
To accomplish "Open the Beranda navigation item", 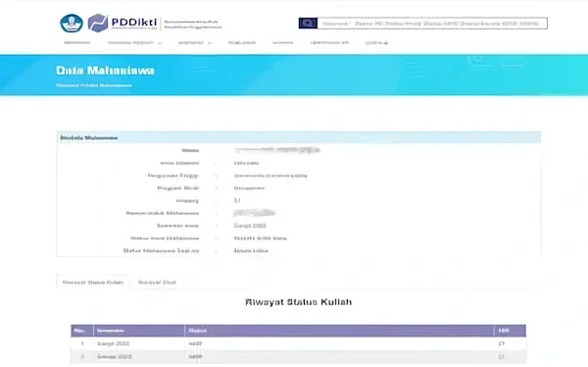I will point(77,43).
